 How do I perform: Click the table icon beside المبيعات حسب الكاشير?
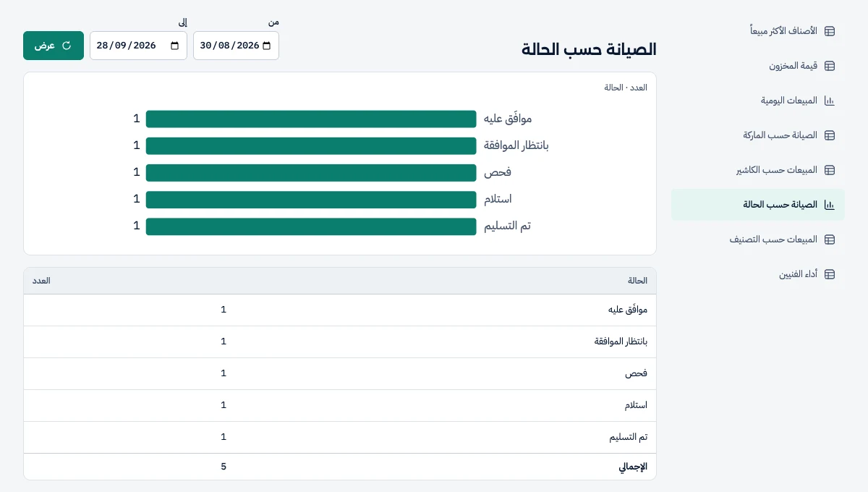[x=830, y=170]
